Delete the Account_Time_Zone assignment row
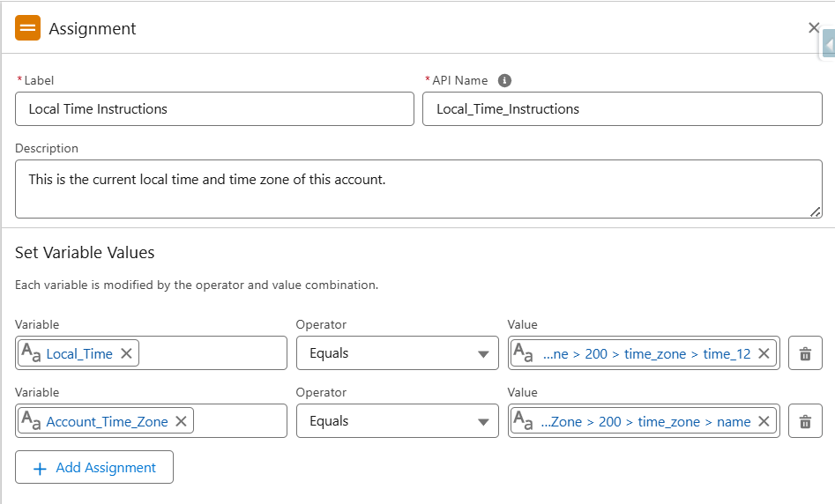This screenshot has height=504, width=835. click(804, 421)
